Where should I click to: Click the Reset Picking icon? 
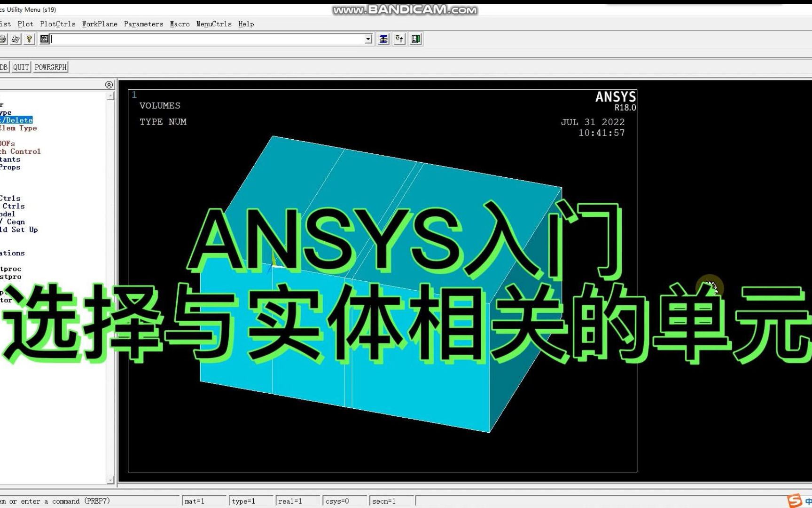[x=399, y=39]
